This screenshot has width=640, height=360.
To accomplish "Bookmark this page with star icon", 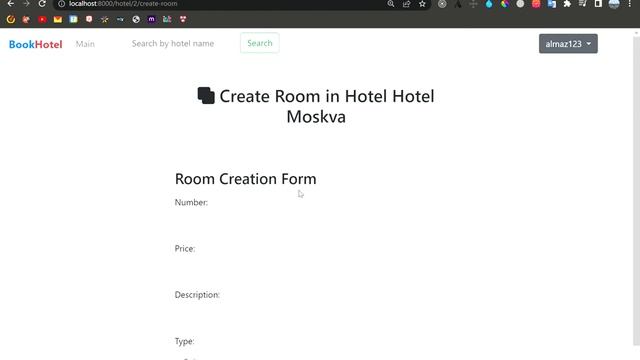I will point(422,4).
